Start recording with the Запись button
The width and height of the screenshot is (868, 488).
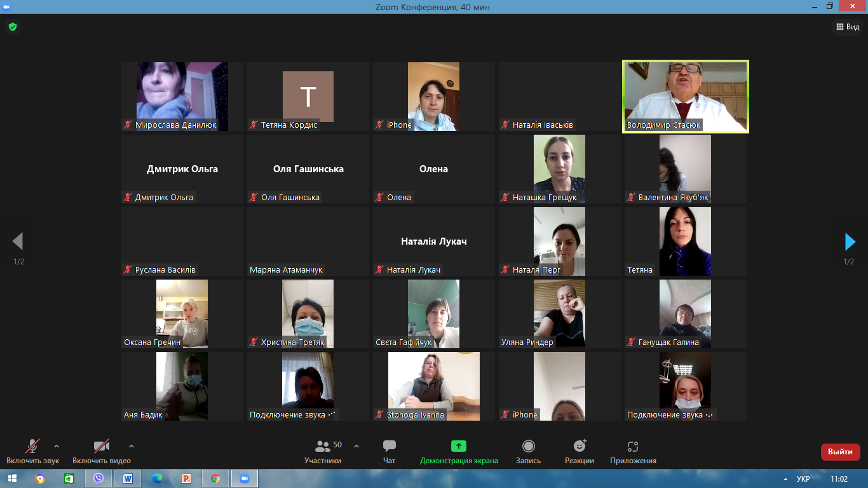pos(528,451)
